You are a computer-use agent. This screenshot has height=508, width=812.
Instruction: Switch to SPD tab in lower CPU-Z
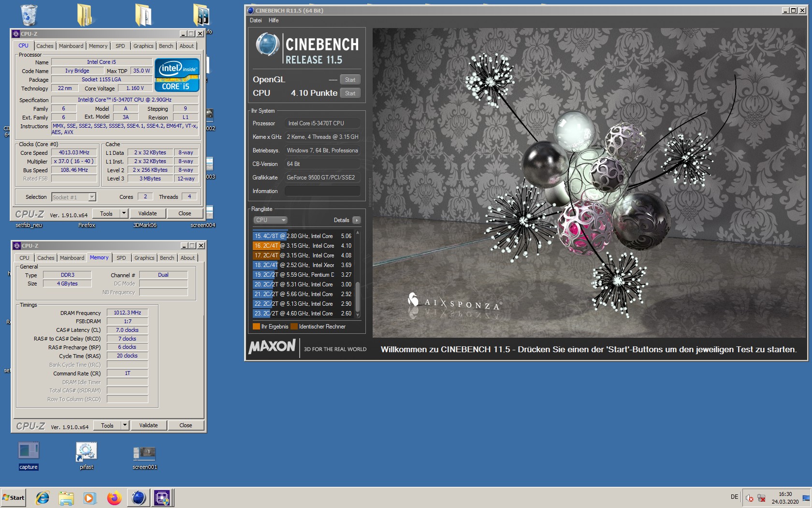point(121,258)
